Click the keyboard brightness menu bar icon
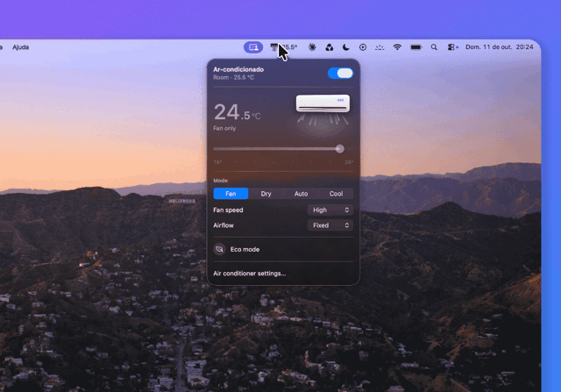 point(380,47)
